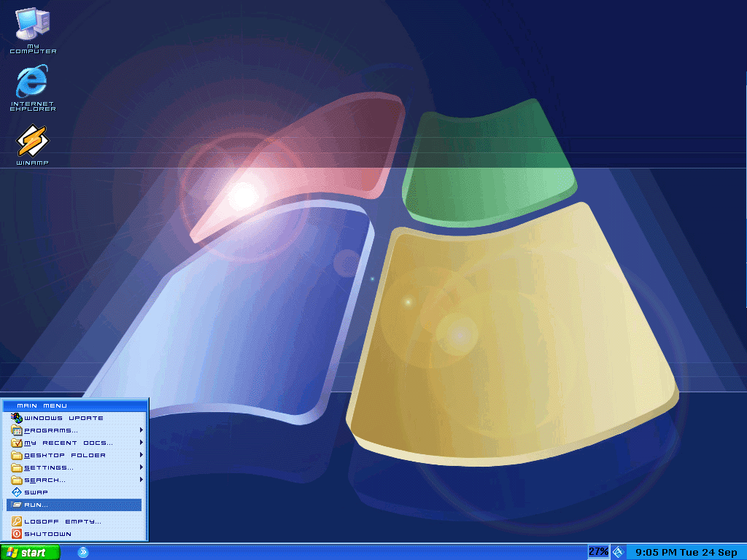Click the My Recent Docs folder icon

point(17,443)
